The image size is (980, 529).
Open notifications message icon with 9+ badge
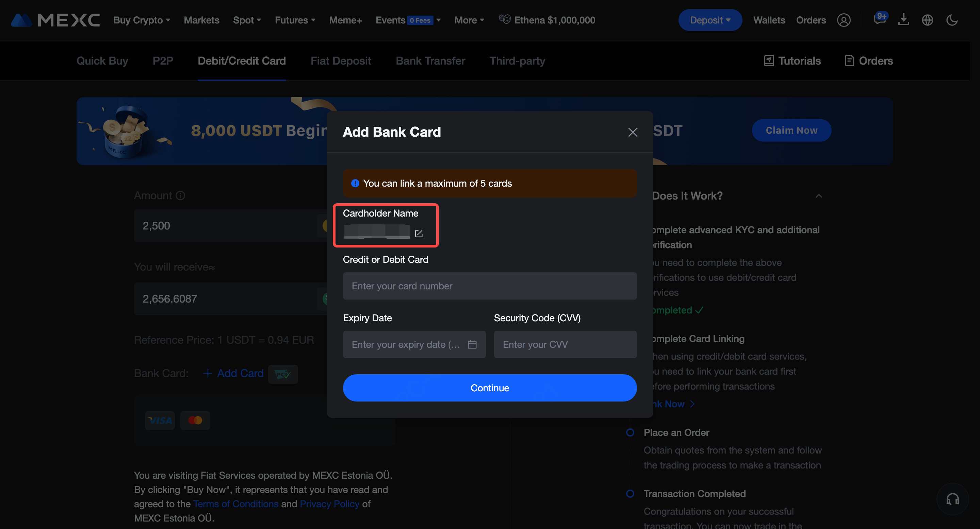click(880, 19)
